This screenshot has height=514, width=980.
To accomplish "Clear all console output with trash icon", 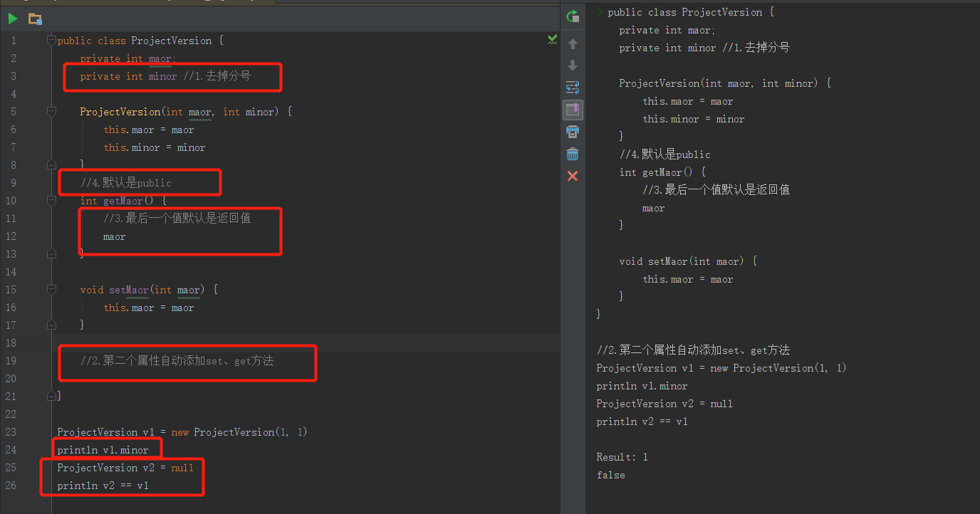I will point(573,154).
